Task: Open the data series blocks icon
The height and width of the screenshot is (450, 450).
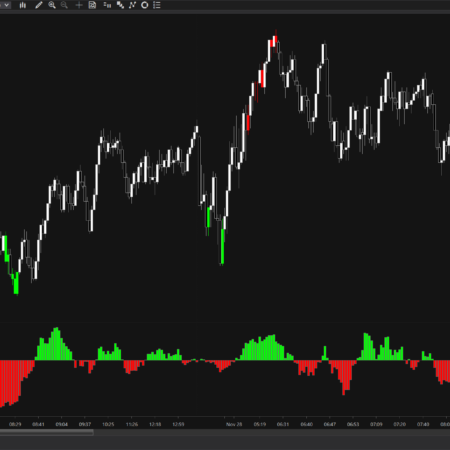Action: point(120,5)
